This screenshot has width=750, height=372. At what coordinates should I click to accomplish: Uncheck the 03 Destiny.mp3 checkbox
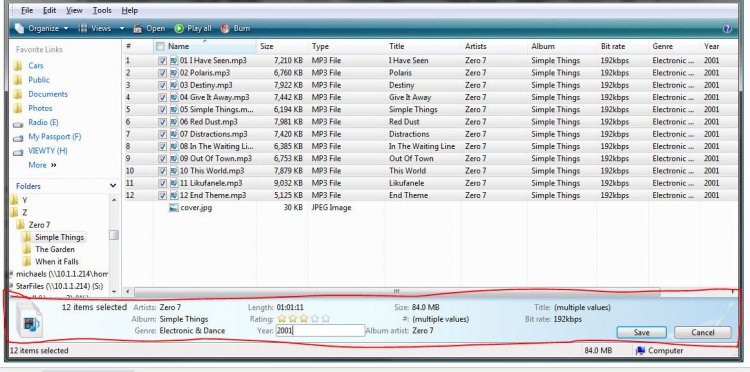pos(162,86)
